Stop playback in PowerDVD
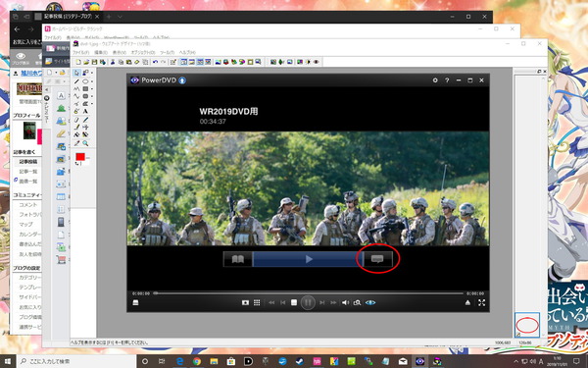 [x=294, y=302]
